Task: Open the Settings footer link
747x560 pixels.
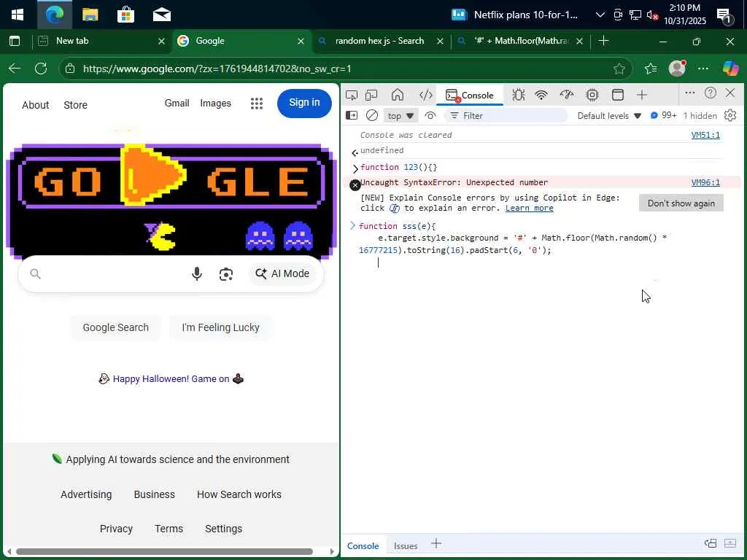Action: click(x=223, y=529)
